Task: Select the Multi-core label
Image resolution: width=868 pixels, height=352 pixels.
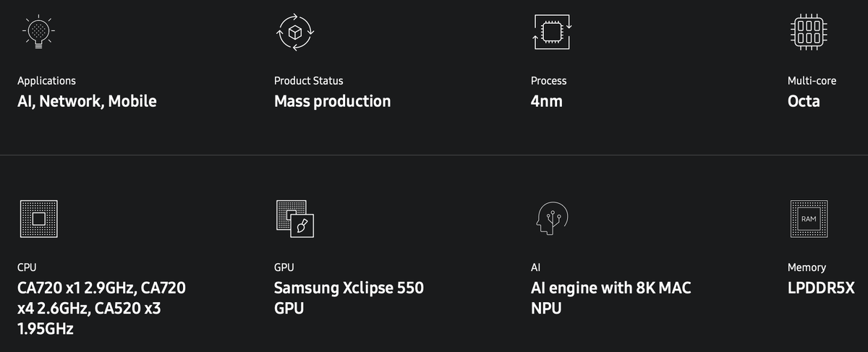Action: point(812,81)
